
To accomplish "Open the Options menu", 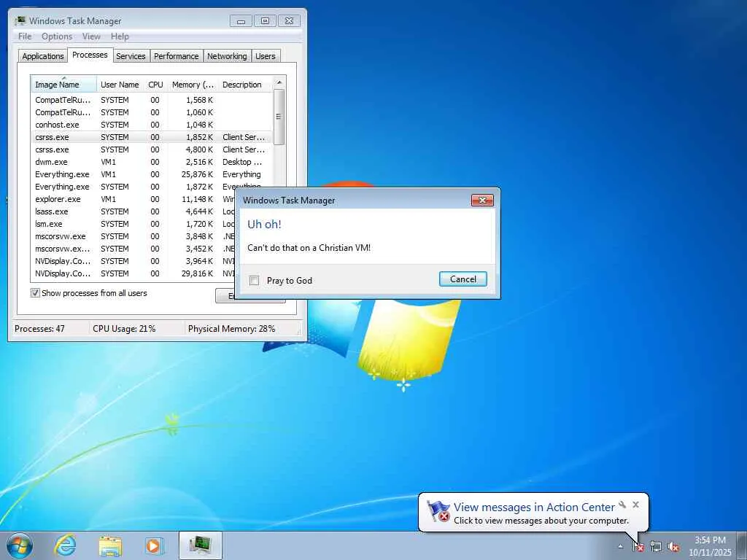I will pos(57,36).
